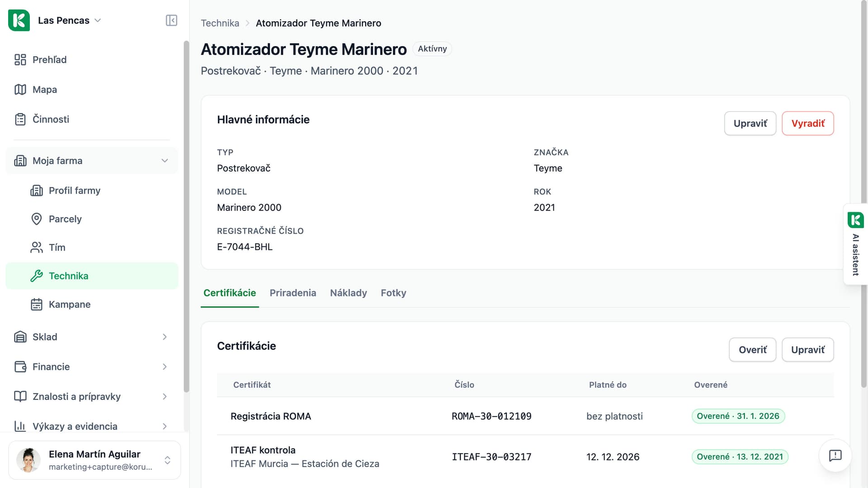Screen dimensions: 868x488
Task: Open the Las Pencas farm switcher dropdown
Action: pyautogui.click(x=69, y=20)
